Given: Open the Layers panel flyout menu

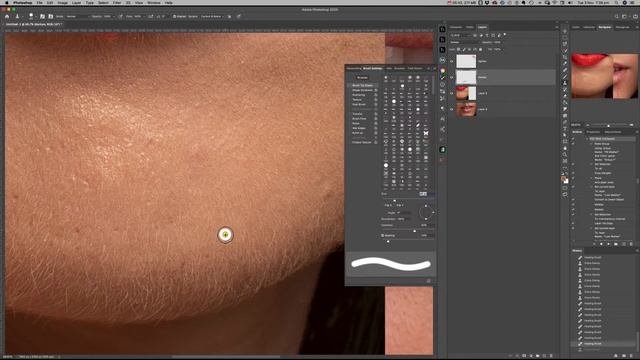Looking at the screenshot, I should click(x=557, y=27).
